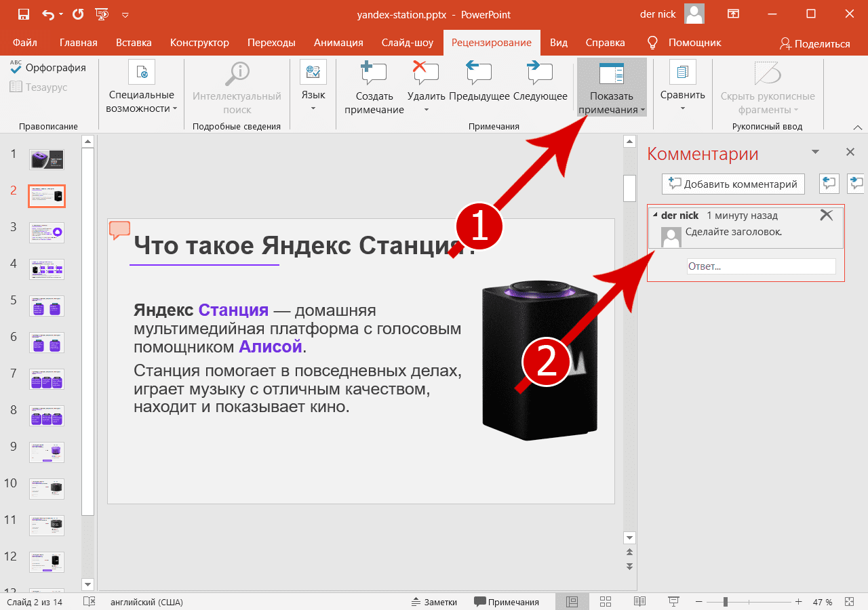Save the presentation with the floppy disk icon
The image size is (868, 610).
click(24, 14)
